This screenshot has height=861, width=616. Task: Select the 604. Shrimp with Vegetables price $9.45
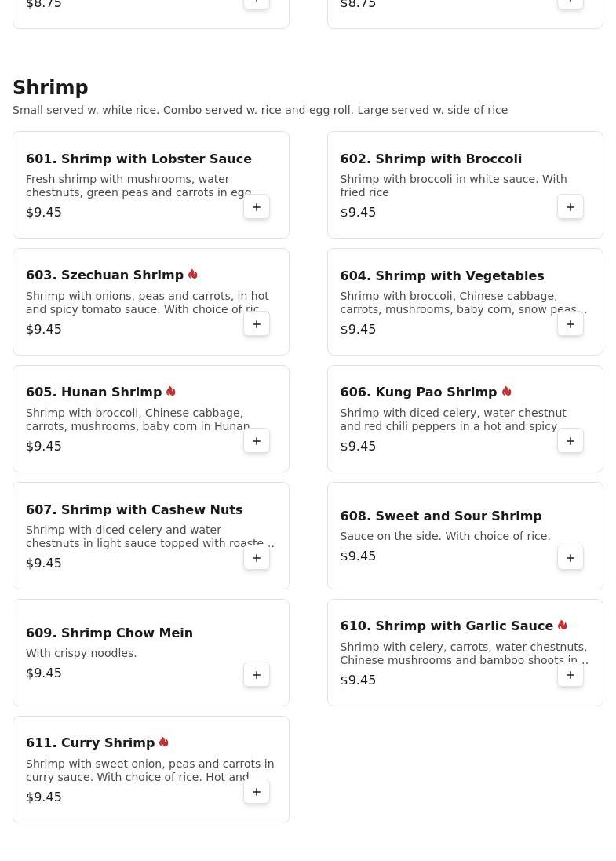(x=358, y=329)
